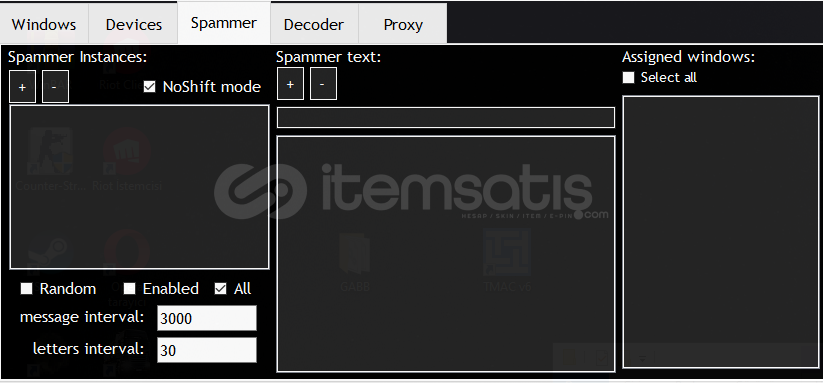Add spammer text with plus button
This screenshot has height=383, width=823.
[x=290, y=84]
